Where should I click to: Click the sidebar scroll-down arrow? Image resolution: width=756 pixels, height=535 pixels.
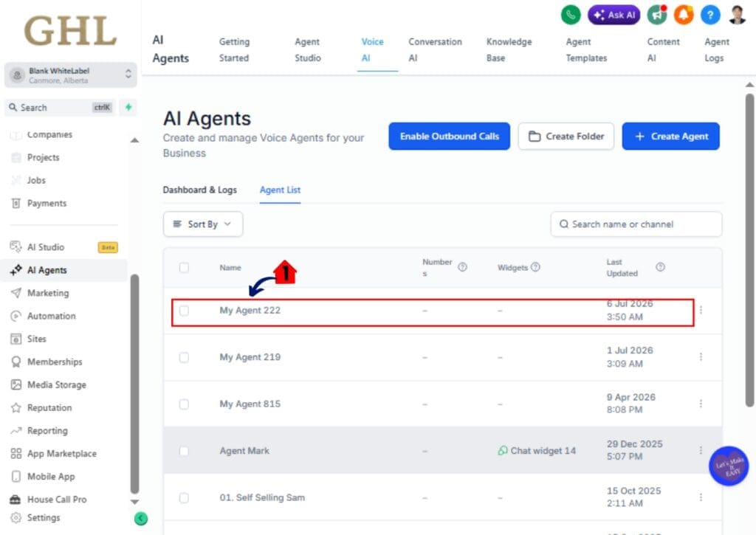pos(134,502)
